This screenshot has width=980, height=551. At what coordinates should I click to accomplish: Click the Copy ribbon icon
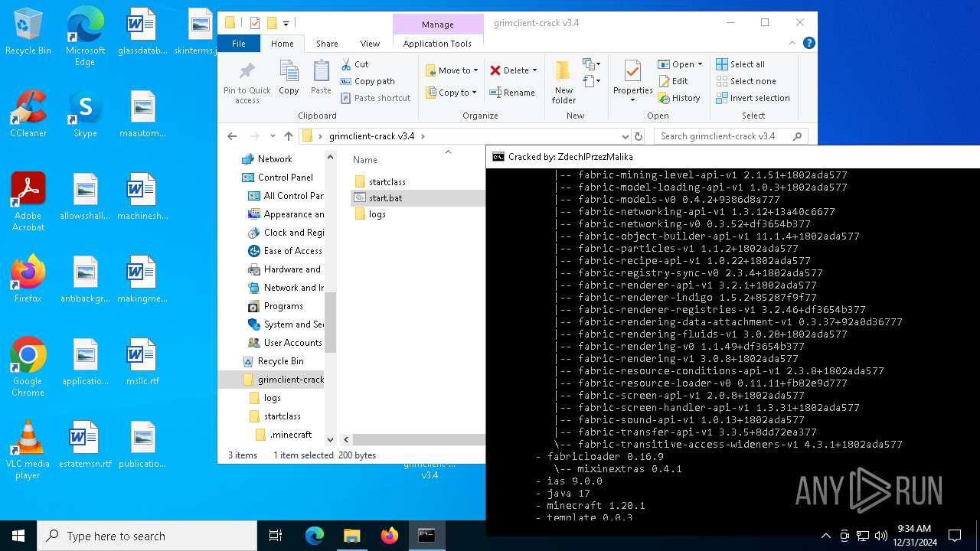[x=289, y=78]
